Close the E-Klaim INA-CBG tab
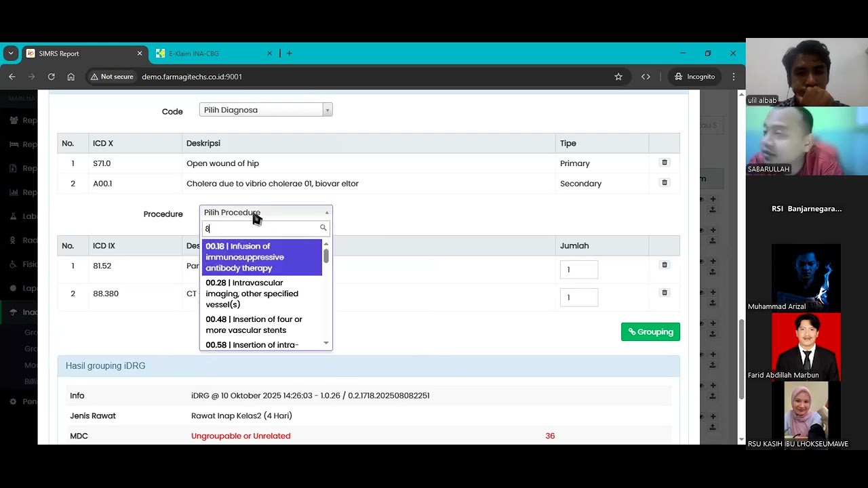Image resolution: width=868 pixels, height=488 pixels. [x=269, y=54]
